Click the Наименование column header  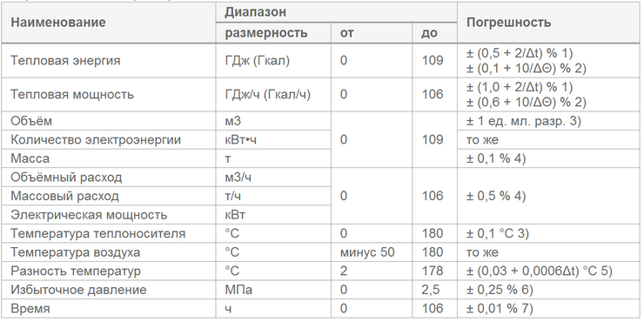109,22
